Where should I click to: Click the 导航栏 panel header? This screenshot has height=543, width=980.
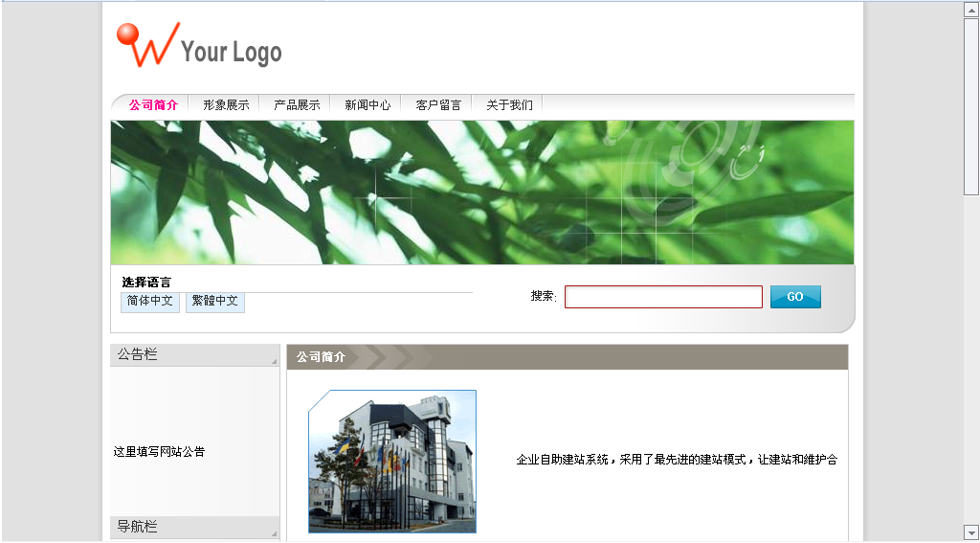pos(194,527)
